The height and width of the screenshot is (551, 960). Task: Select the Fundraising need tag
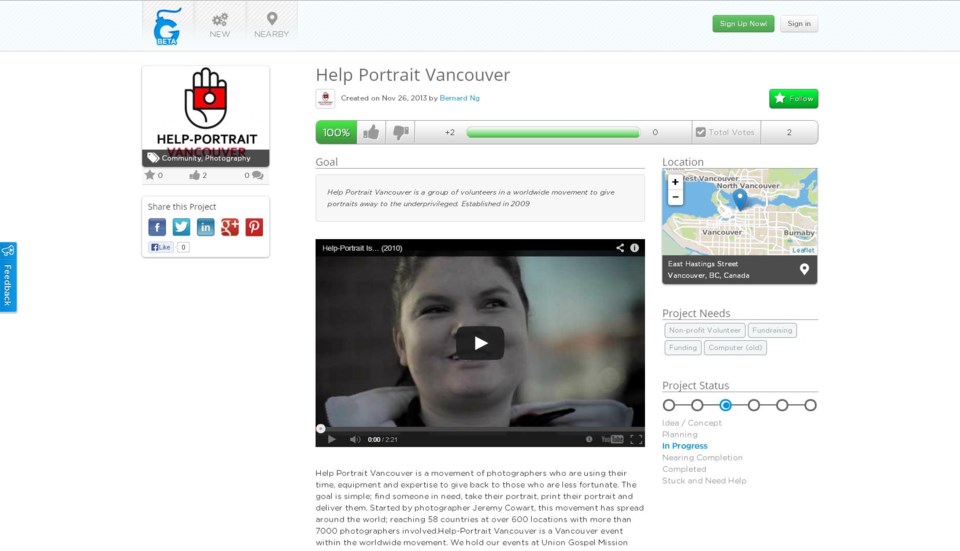pyautogui.click(x=772, y=331)
